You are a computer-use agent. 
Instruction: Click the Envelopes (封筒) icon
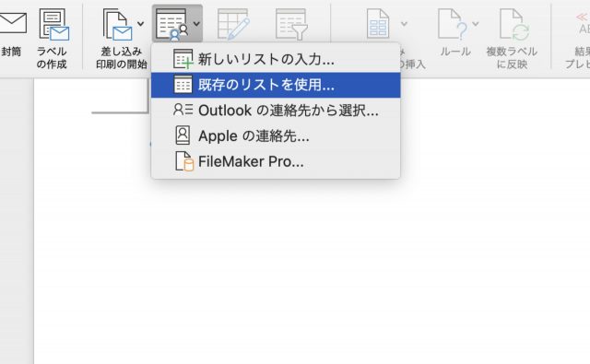[x=13, y=22]
